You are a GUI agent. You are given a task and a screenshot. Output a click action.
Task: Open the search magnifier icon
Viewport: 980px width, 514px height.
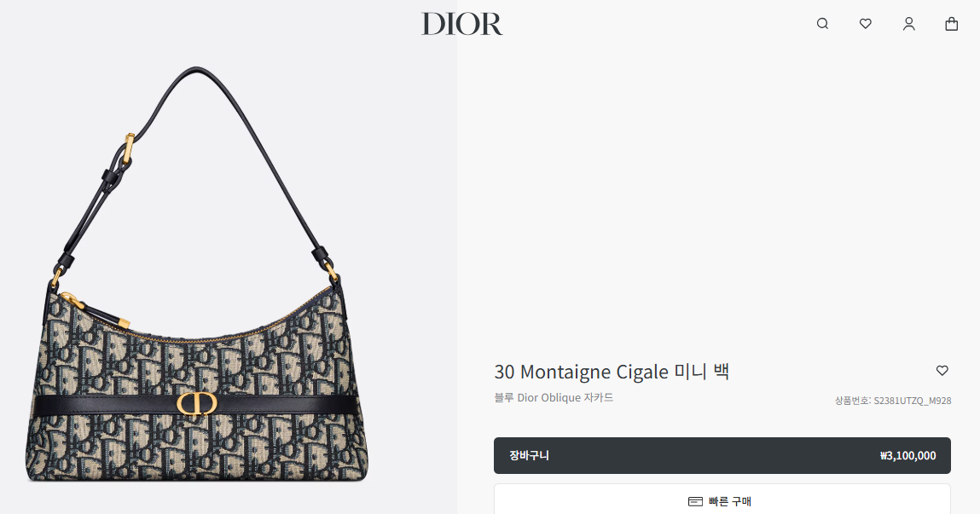(x=822, y=24)
